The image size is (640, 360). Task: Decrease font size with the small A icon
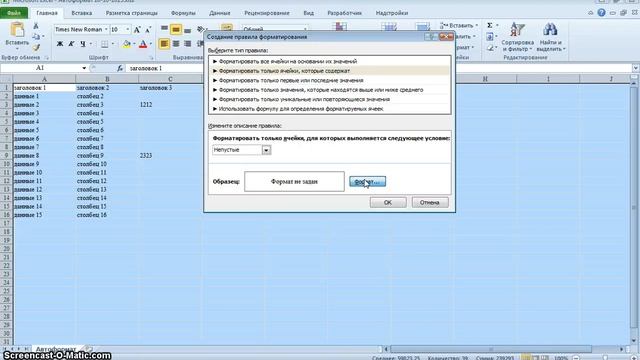[x=148, y=29]
